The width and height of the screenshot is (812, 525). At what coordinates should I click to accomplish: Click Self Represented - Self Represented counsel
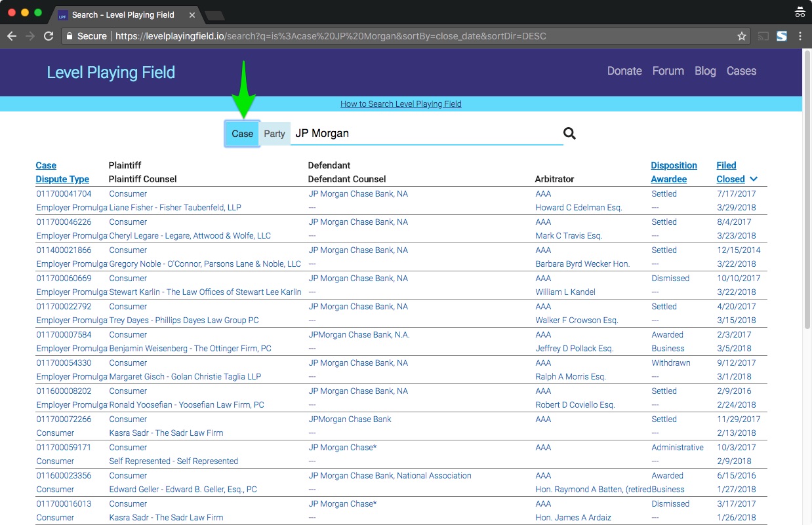[174, 461]
